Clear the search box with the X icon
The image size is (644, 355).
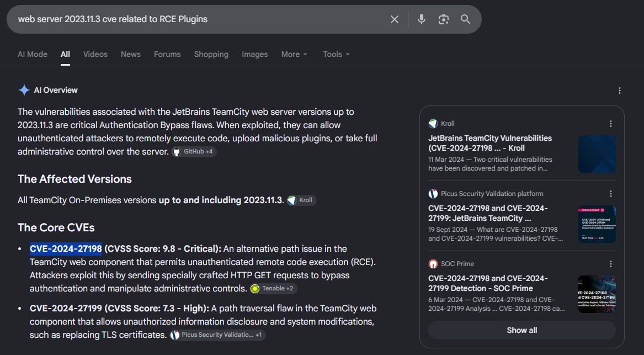394,19
